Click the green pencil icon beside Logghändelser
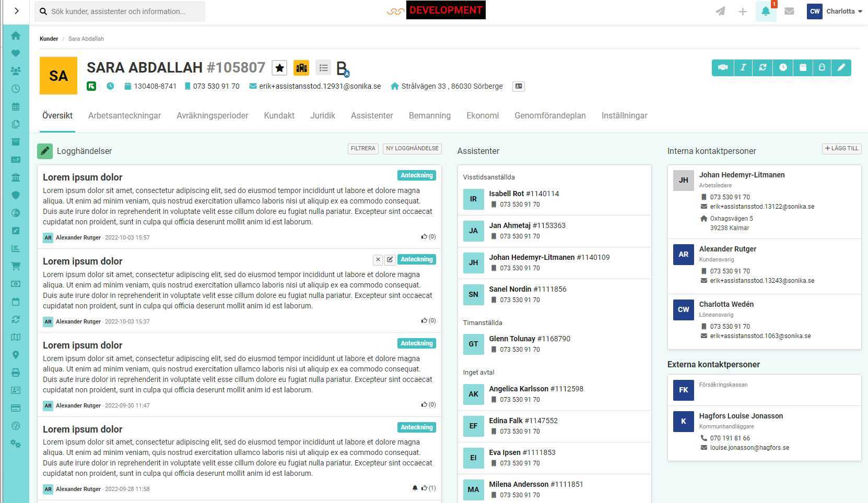 pos(45,151)
